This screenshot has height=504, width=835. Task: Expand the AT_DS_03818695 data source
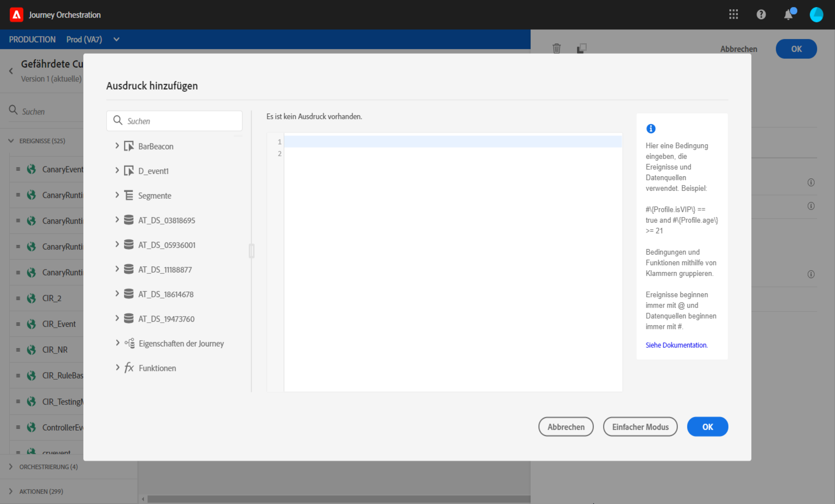click(117, 220)
